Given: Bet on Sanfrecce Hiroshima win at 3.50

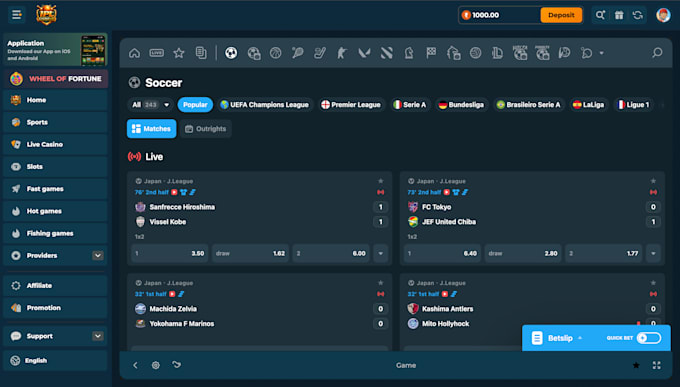Looking at the screenshot, I should [170, 253].
